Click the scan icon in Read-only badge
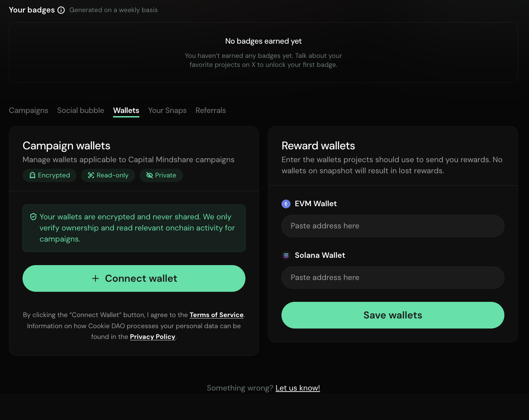This screenshot has height=420, width=529. pos(91,175)
